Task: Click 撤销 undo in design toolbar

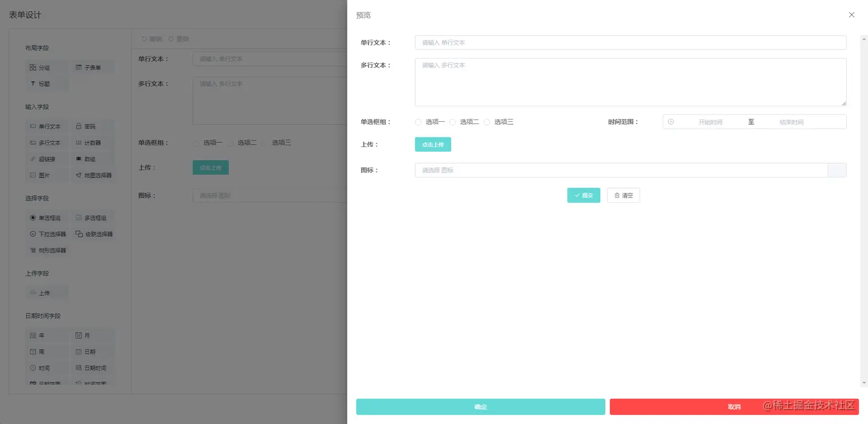Action: click(152, 39)
